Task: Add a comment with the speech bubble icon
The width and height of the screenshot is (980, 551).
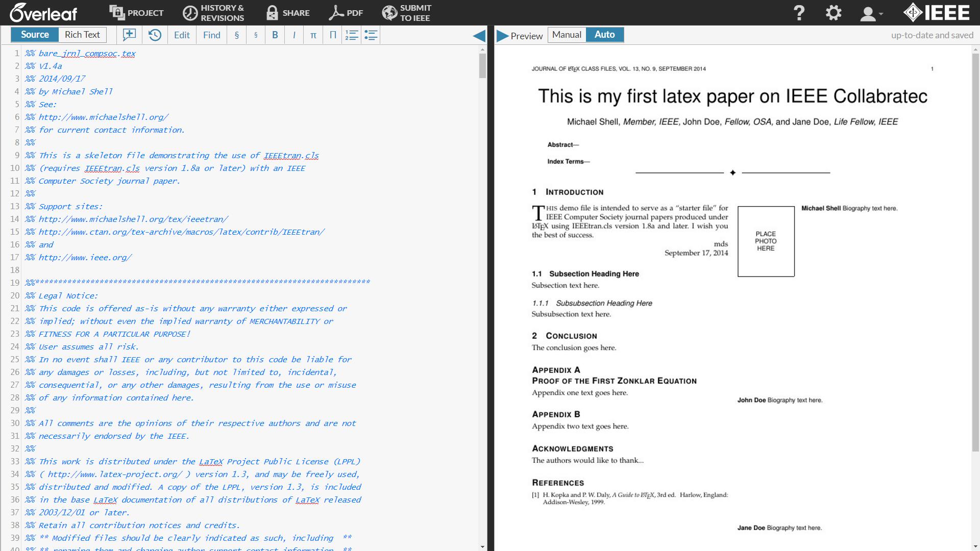Action: tap(129, 35)
